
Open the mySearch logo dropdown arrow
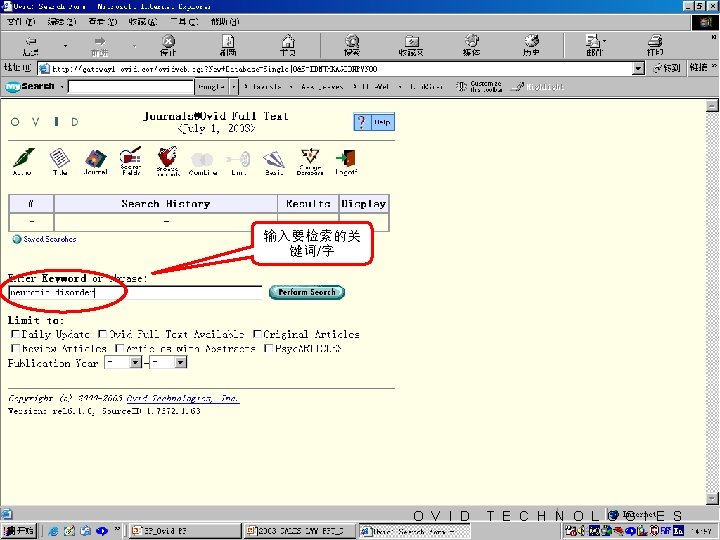coord(62,86)
